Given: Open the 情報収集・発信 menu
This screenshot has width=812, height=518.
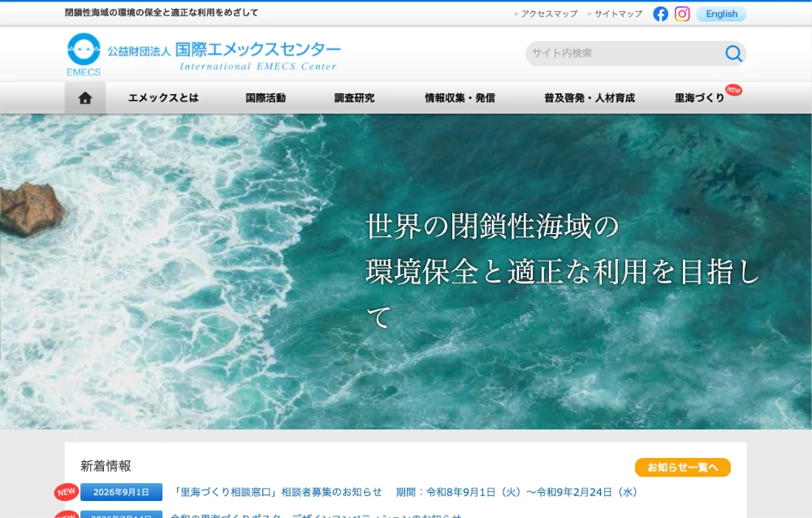Looking at the screenshot, I should pos(460,98).
